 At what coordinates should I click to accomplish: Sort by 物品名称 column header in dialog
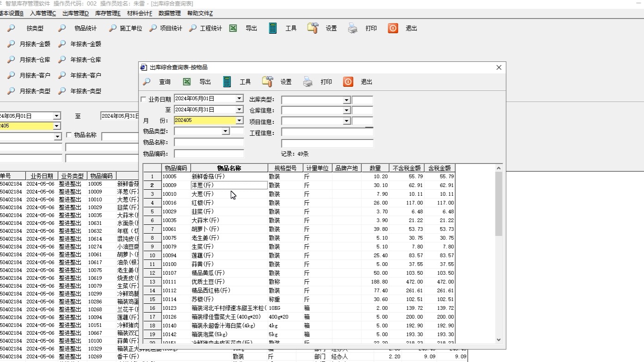229,168
